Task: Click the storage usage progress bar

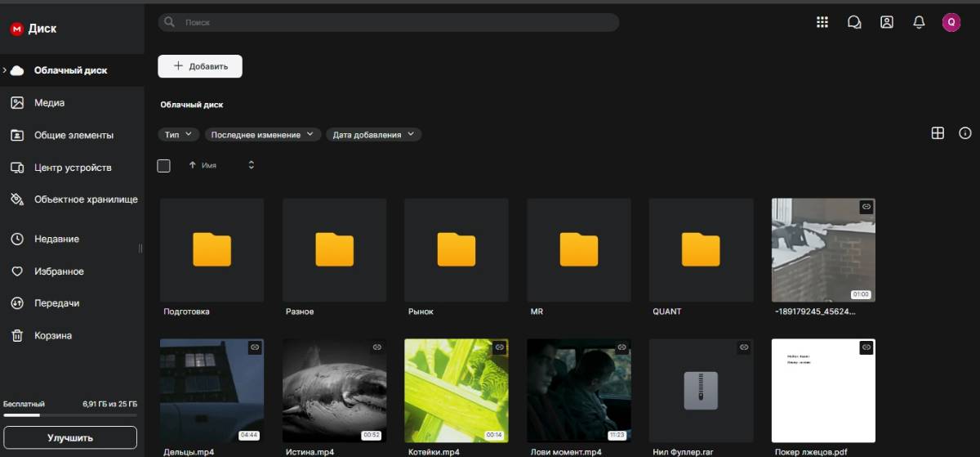Action: (x=70, y=415)
